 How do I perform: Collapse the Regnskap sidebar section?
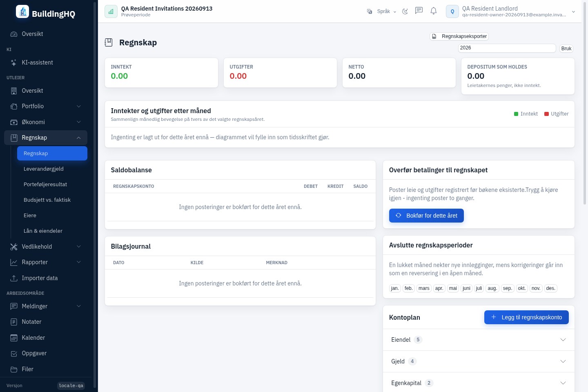click(46, 138)
